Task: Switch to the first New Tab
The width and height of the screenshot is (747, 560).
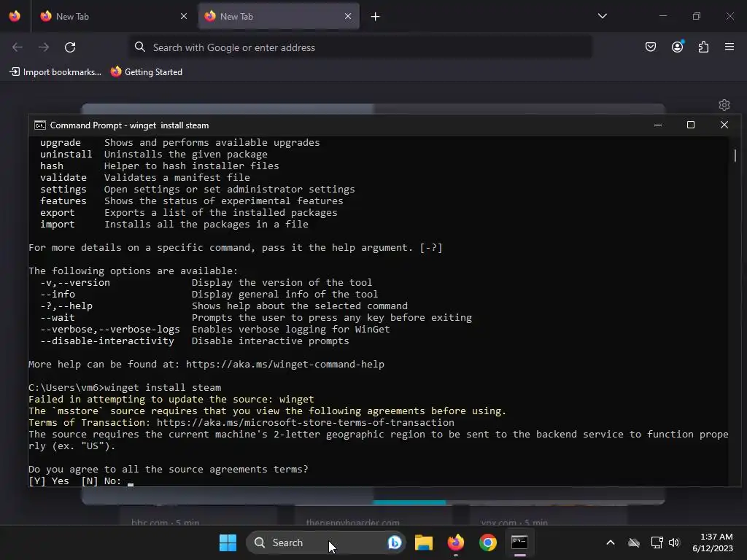Action: pos(112,16)
